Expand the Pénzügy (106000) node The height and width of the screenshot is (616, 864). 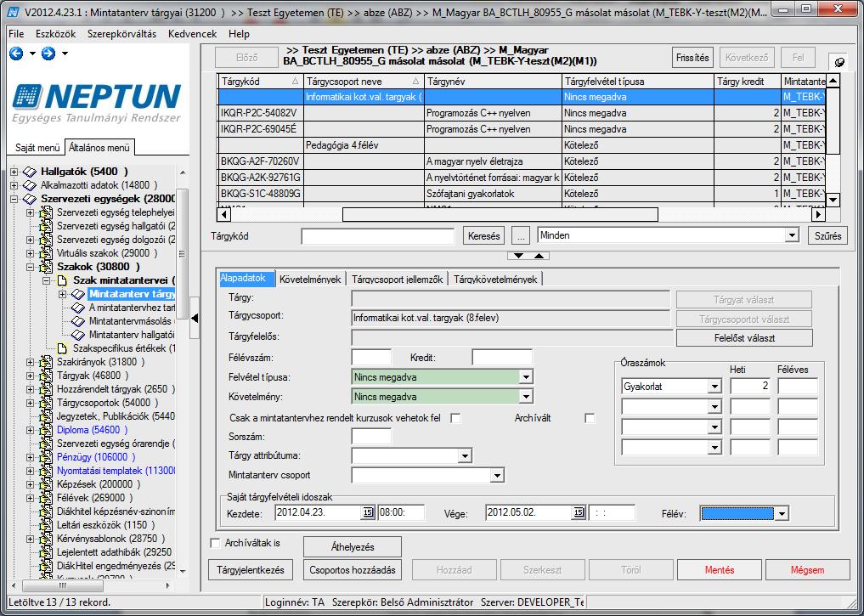31,457
